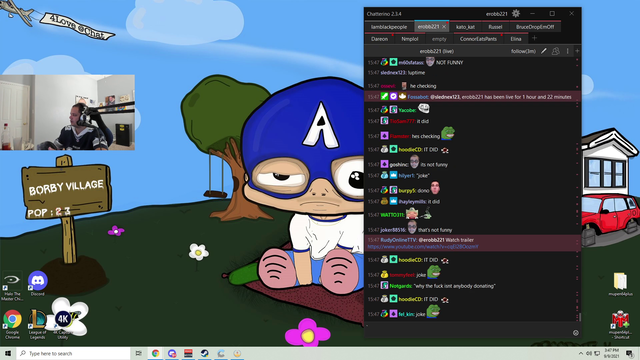Open the viewer list icon

tap(556, 51)
